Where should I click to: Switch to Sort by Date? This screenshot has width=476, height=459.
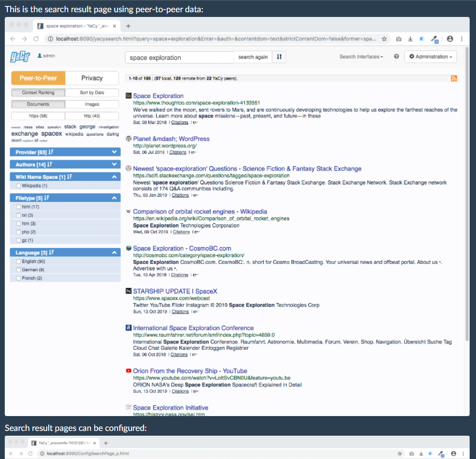[92, 92]
